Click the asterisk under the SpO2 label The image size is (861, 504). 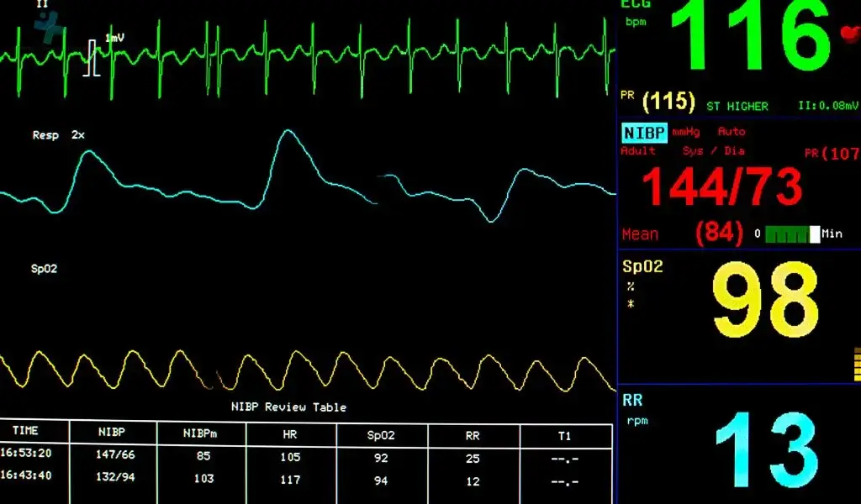630,303
